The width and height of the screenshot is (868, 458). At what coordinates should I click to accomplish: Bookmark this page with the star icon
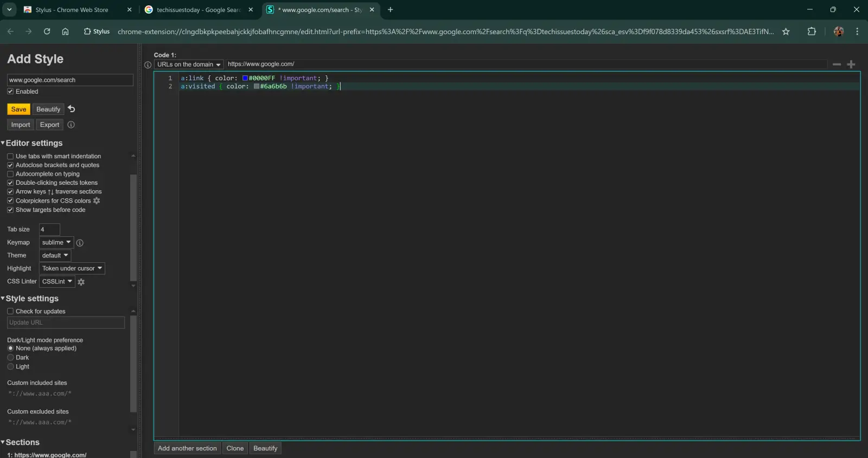point(786,31)
